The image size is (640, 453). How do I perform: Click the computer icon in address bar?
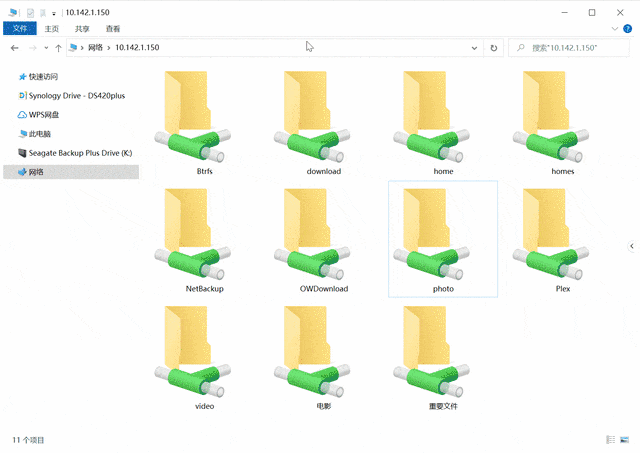click(x=73, y=47)
